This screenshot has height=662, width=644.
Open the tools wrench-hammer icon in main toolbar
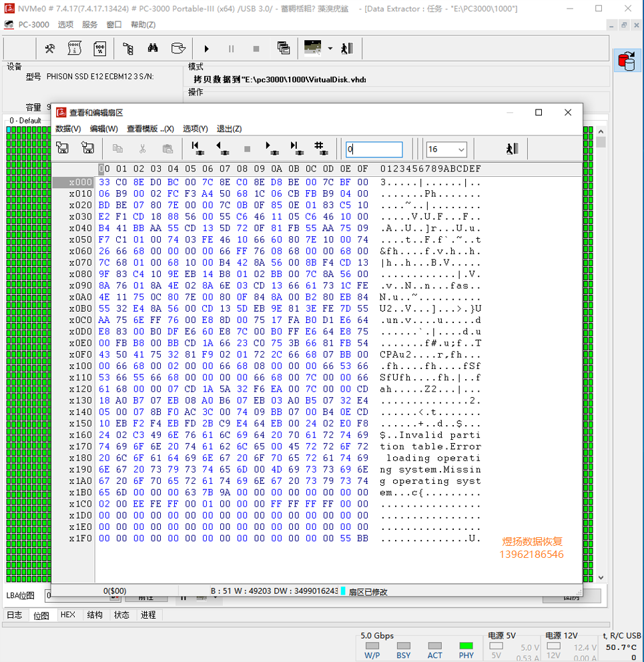point(50,49)
